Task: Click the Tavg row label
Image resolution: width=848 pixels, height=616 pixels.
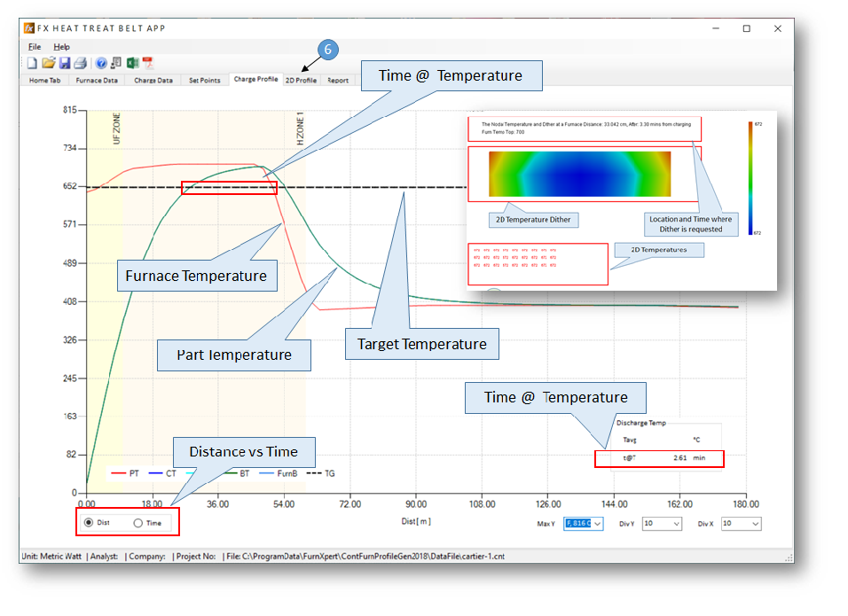Action: click(x=630, y=440)
